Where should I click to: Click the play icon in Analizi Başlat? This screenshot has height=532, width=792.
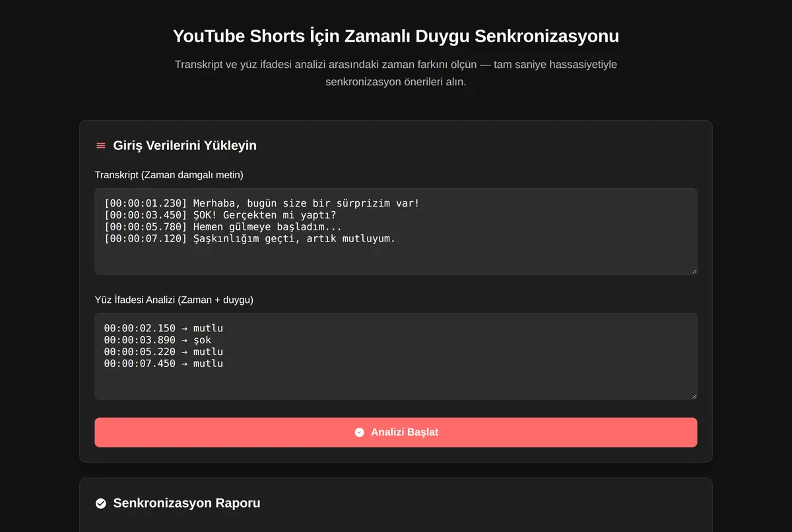tap(360, 432)
